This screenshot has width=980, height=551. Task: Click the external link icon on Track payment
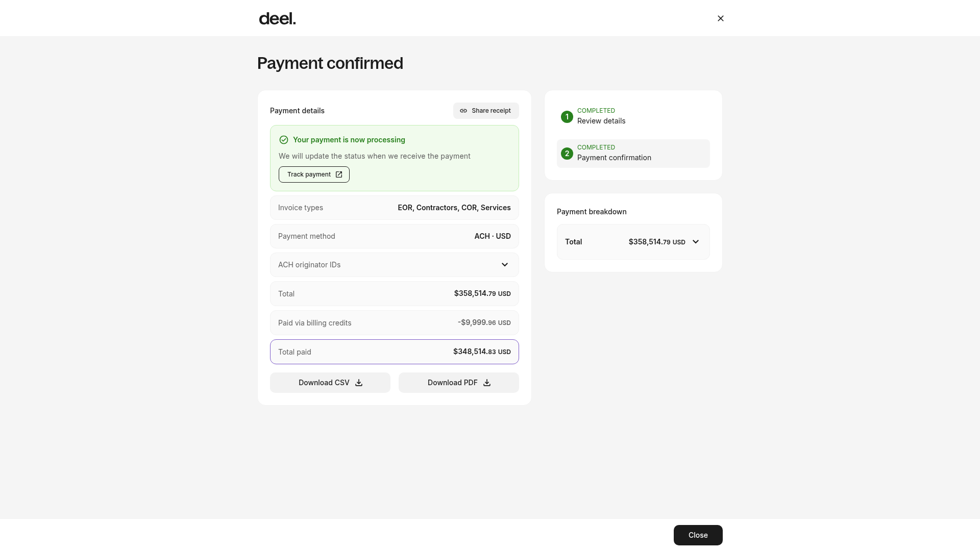pyautogui.click(x=339, y=174)
